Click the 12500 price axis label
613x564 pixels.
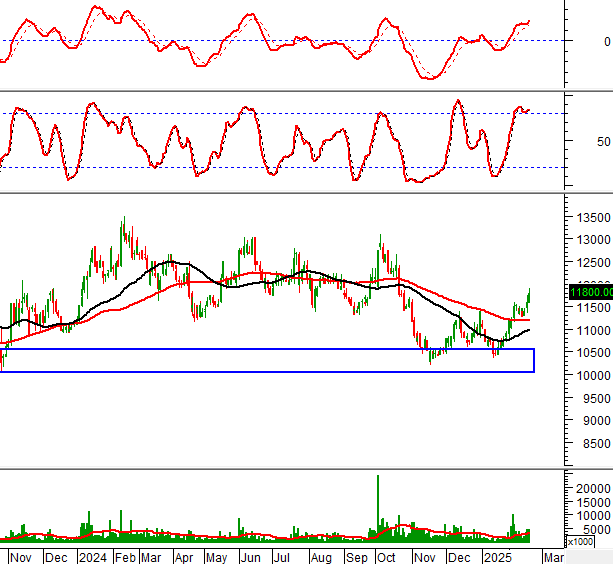point(593,263)
